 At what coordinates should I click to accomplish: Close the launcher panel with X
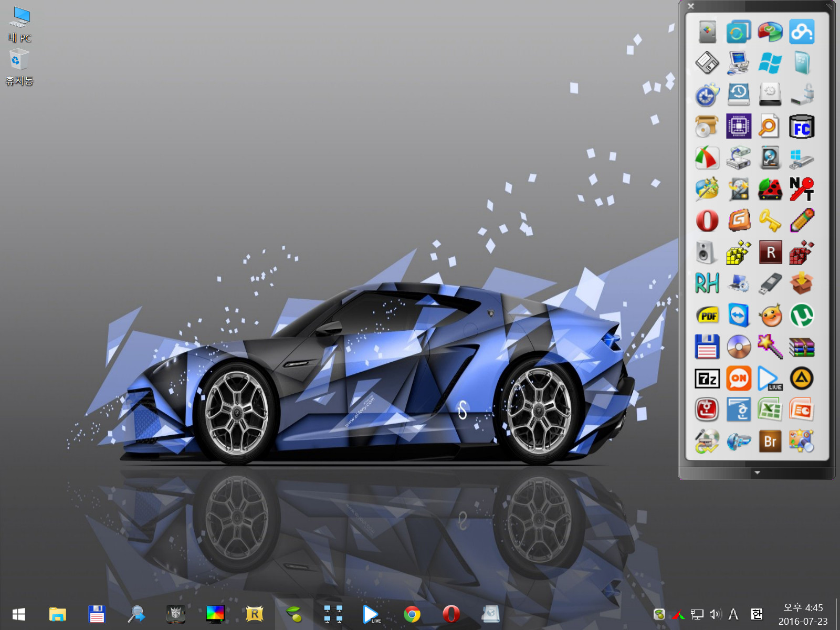pyautogui.click(x=691, y=6)
